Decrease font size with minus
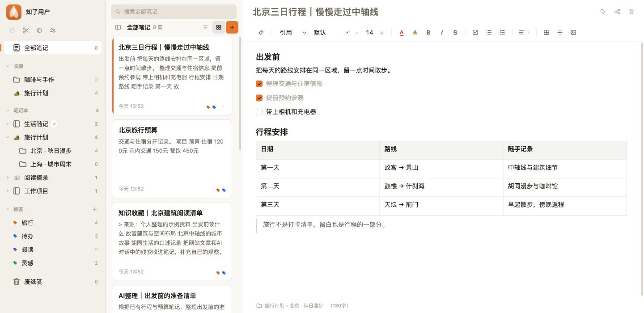The image size is (644, 313). (357, 33)
